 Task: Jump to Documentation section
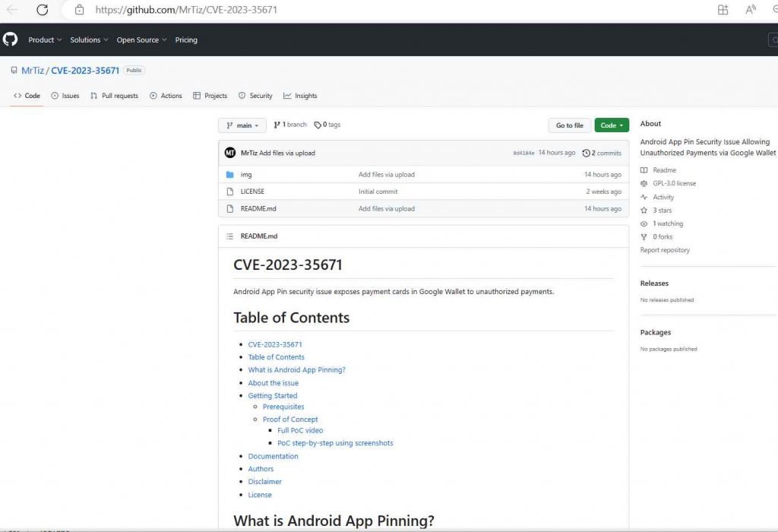point(274,456)
